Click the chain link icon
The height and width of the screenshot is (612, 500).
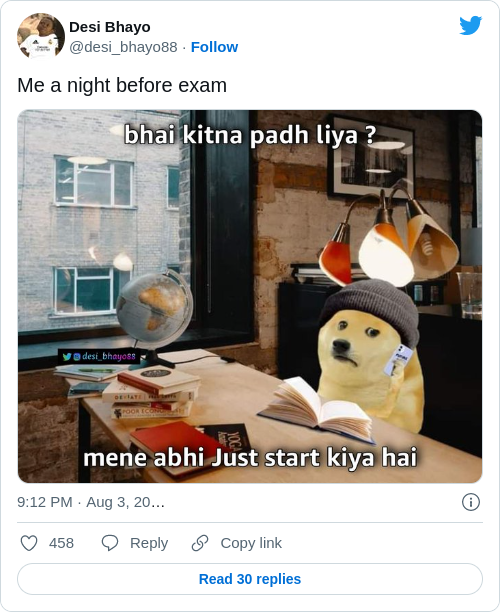[200, 543]
